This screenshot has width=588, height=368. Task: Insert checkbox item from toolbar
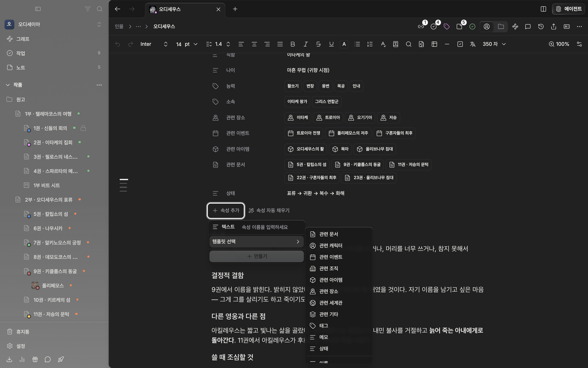point(460,44)
